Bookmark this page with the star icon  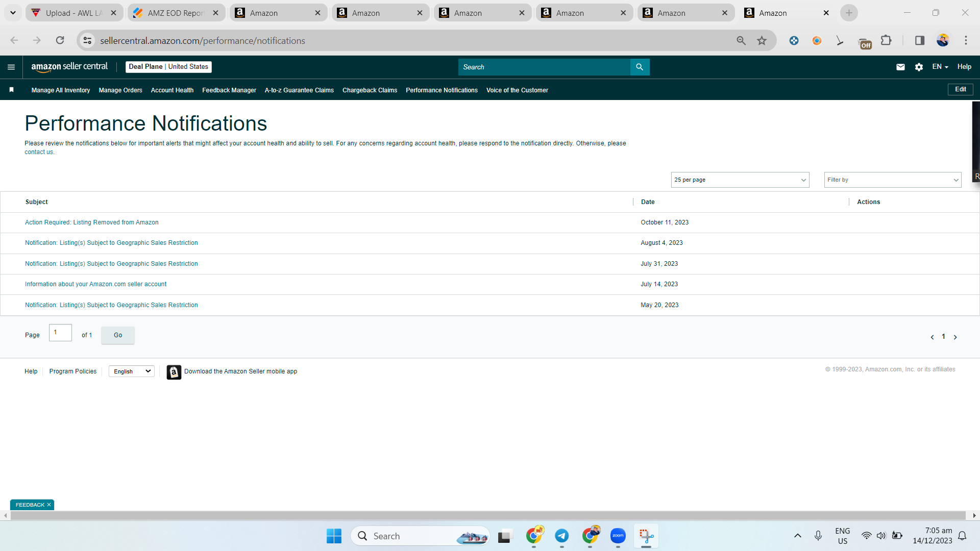point(762,40)
